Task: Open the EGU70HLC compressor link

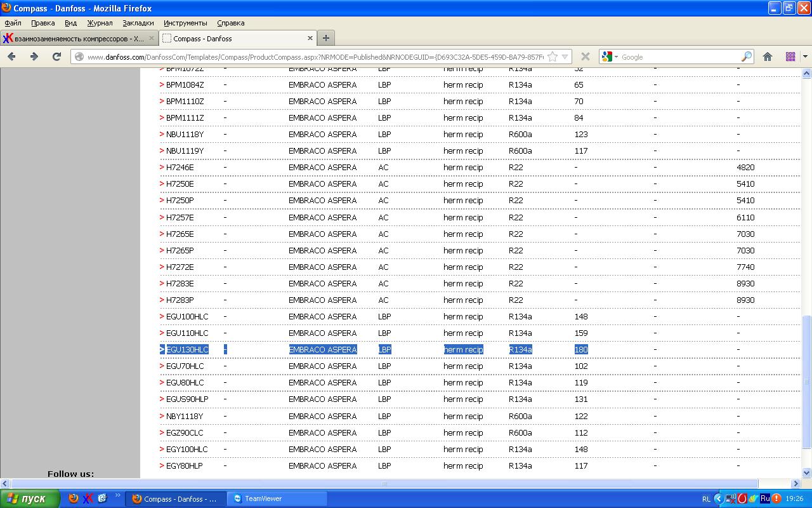Action: (185, 366)
